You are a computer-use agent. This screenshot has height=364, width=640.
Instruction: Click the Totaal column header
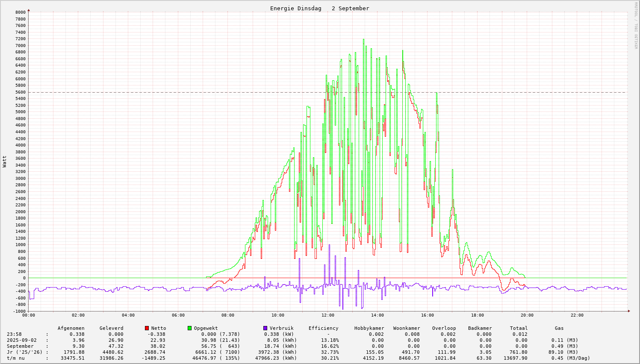[519, 328]
